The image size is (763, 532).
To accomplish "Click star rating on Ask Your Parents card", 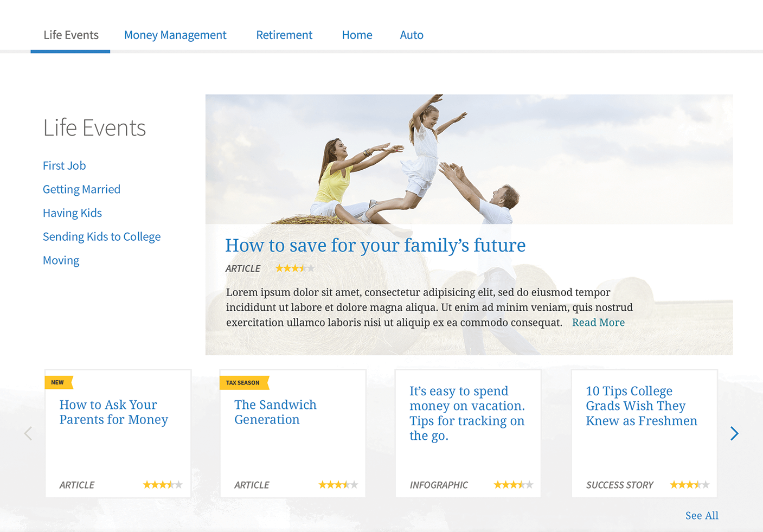I will tap(163, 485).
